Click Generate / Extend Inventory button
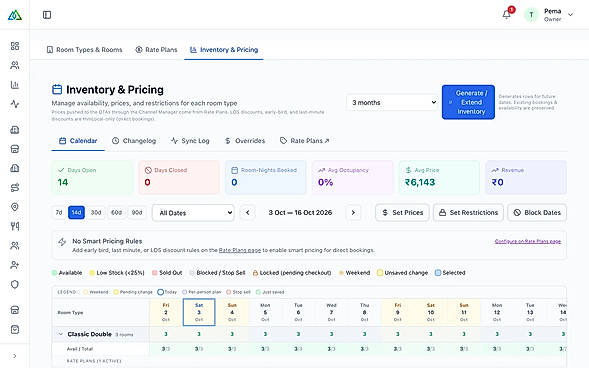The image size is (589, 368). tap(468, 102)
